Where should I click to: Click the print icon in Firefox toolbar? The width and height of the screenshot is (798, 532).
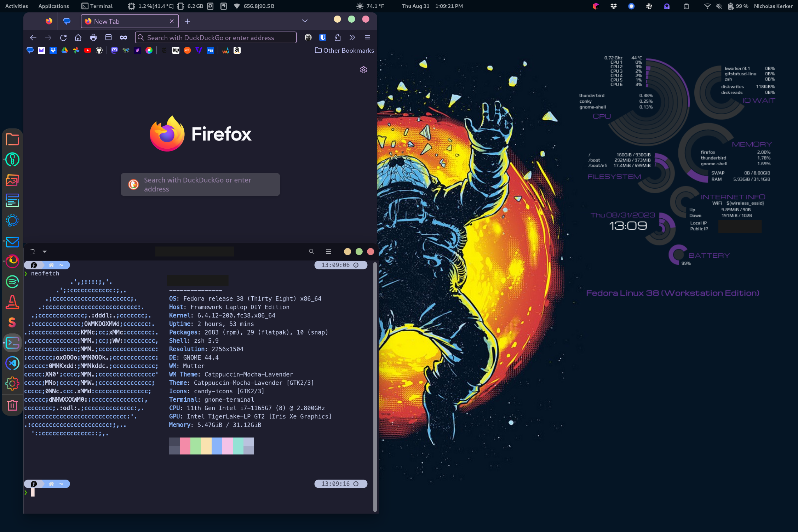click(x=93, y=38)
